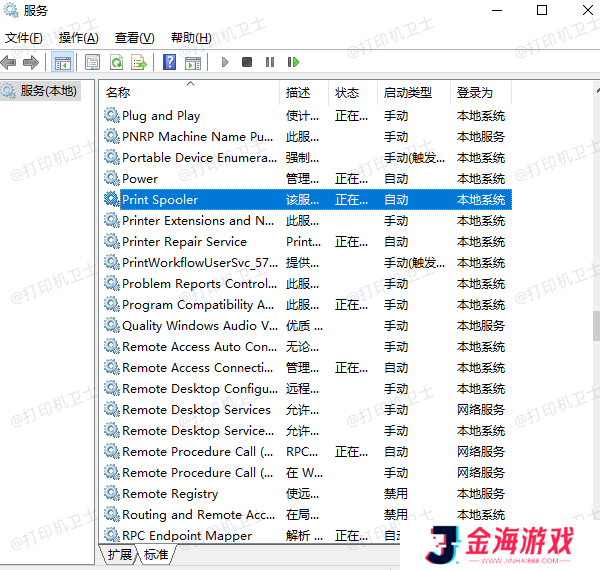Image resolution: width=600 pixels, height=570 pixels.
Task: Open the Properties toolbar icon
Action: [92, 62]
